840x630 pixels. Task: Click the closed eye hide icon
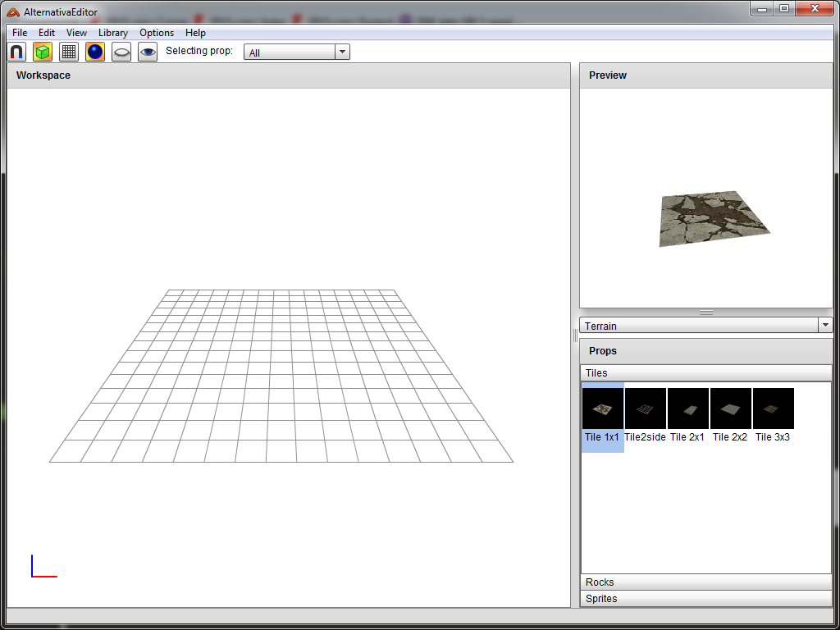point(121,52)
